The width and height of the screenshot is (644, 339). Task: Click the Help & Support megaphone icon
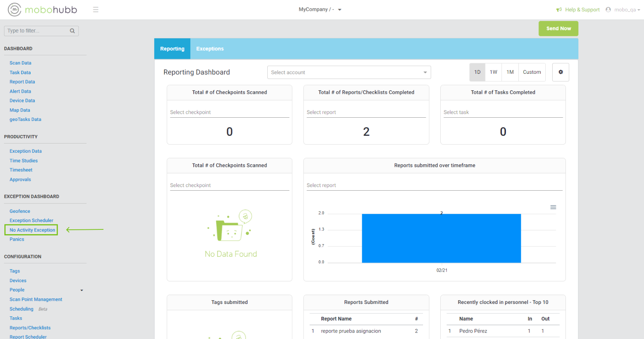[x=559, y=10]
